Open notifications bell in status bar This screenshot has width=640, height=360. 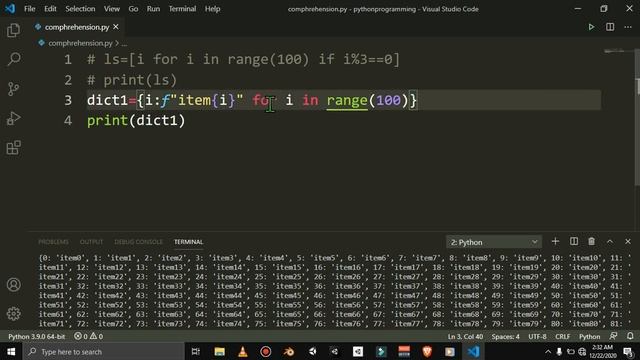tap(630, 336)
